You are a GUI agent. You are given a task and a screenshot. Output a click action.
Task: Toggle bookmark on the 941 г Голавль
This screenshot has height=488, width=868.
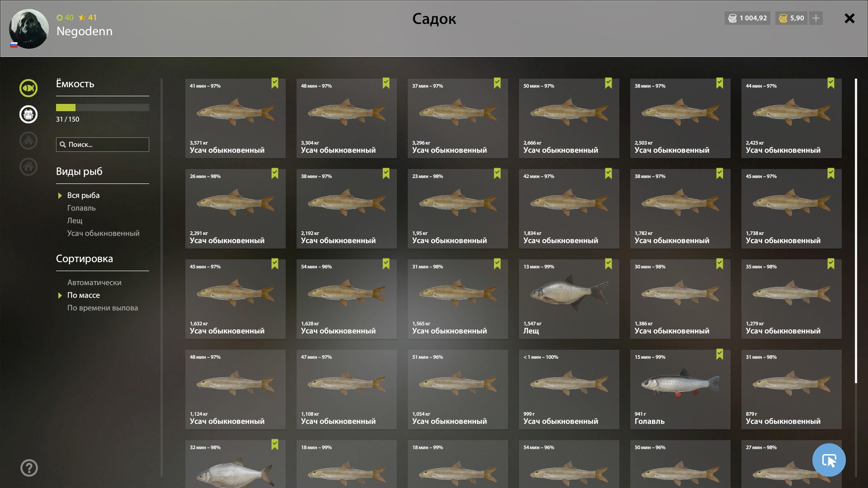click(720, 354)
